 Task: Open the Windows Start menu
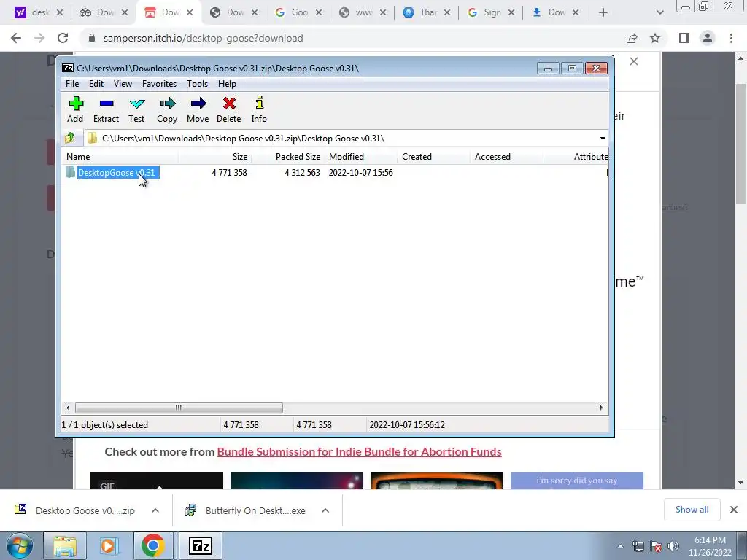19,546
